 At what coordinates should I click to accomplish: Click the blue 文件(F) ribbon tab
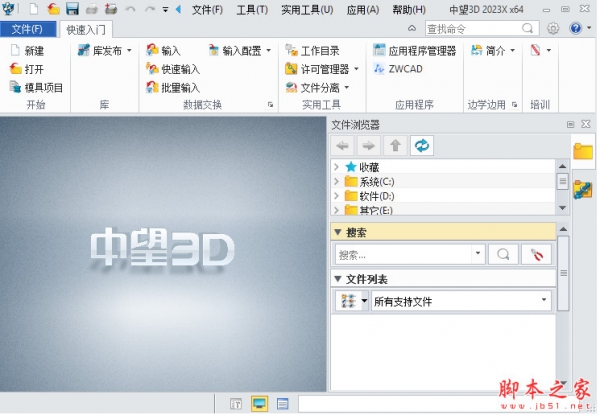[27, 29]
